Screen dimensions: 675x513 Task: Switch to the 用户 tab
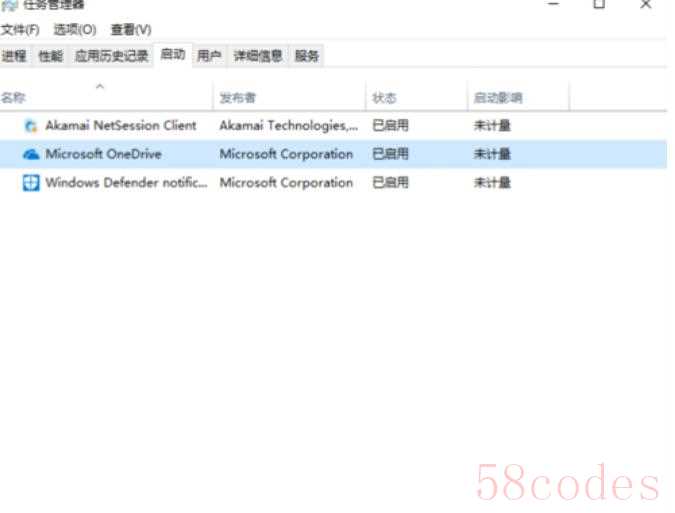[x=209, y=56]
